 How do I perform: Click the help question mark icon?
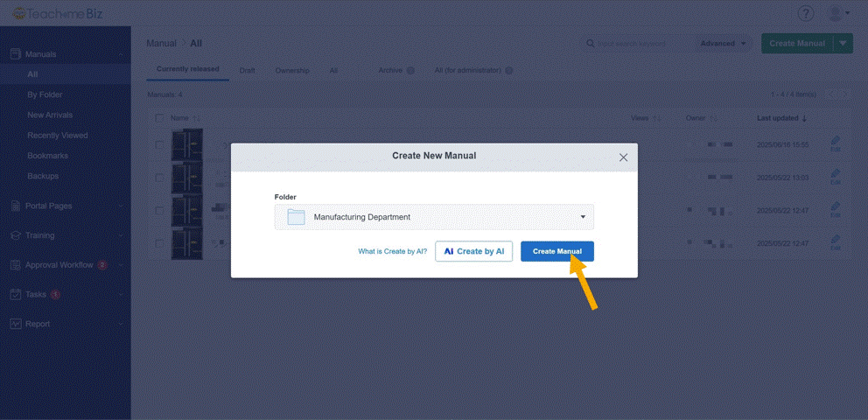pyautogui.click(x=806, y=13)
